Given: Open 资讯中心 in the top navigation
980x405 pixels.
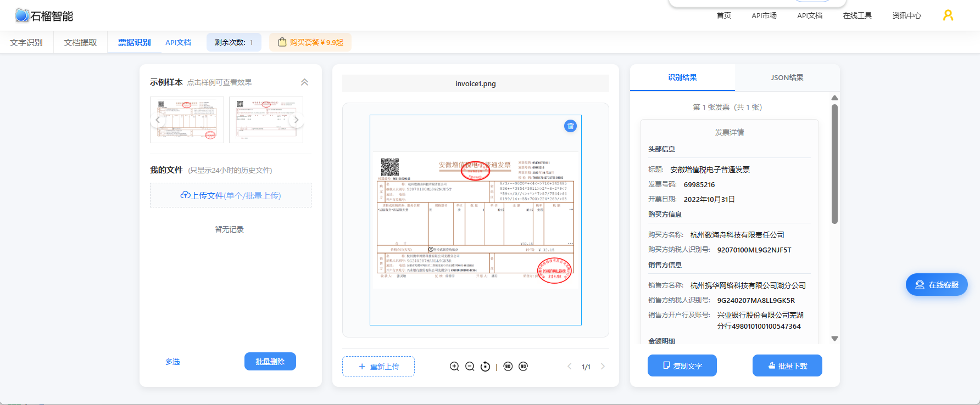Looking at the screenshot, I should click(907, 15).
